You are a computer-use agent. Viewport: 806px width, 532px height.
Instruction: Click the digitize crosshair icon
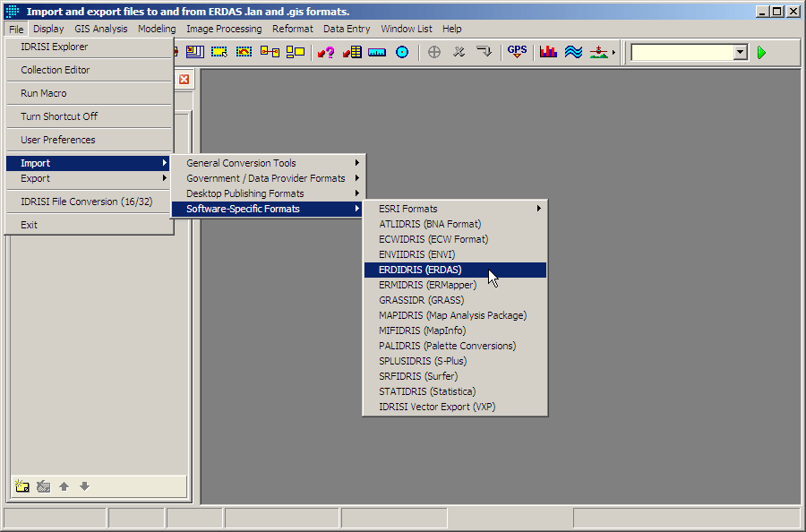pyautogui.click(x=434, y=52)
